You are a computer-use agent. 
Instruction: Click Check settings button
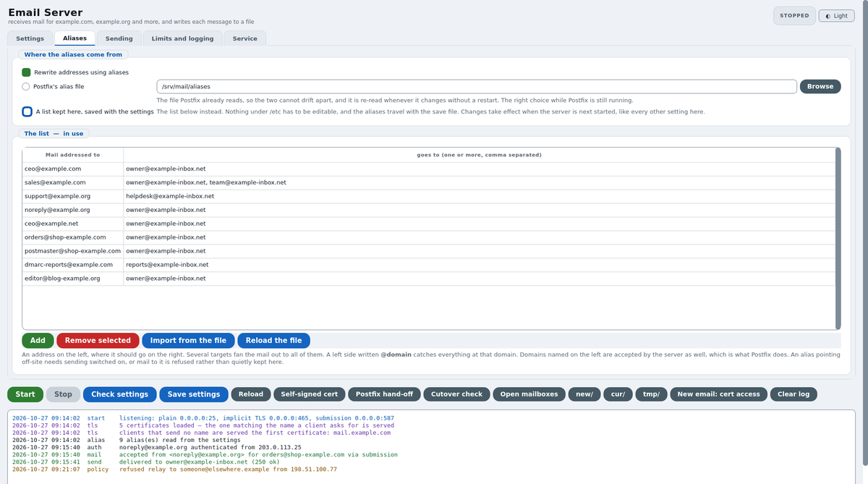(x=120, y=394)
